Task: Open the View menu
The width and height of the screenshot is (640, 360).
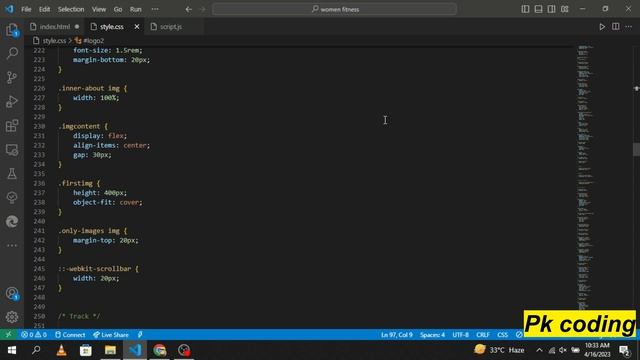Action: click(99, 9)
